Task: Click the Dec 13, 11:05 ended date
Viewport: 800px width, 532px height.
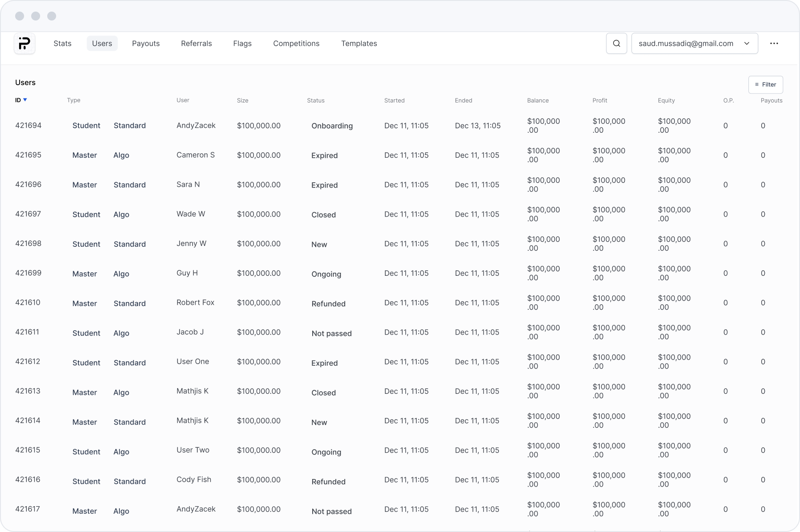Action: pos(478,126)
